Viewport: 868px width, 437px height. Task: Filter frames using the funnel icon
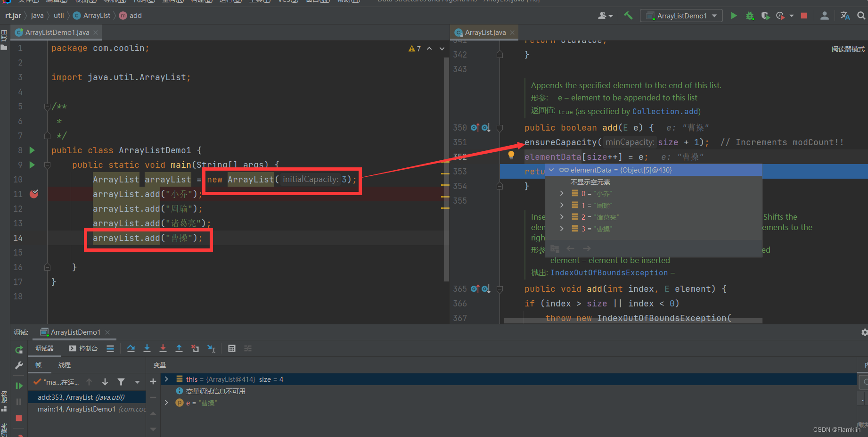(x=121, y=382)
